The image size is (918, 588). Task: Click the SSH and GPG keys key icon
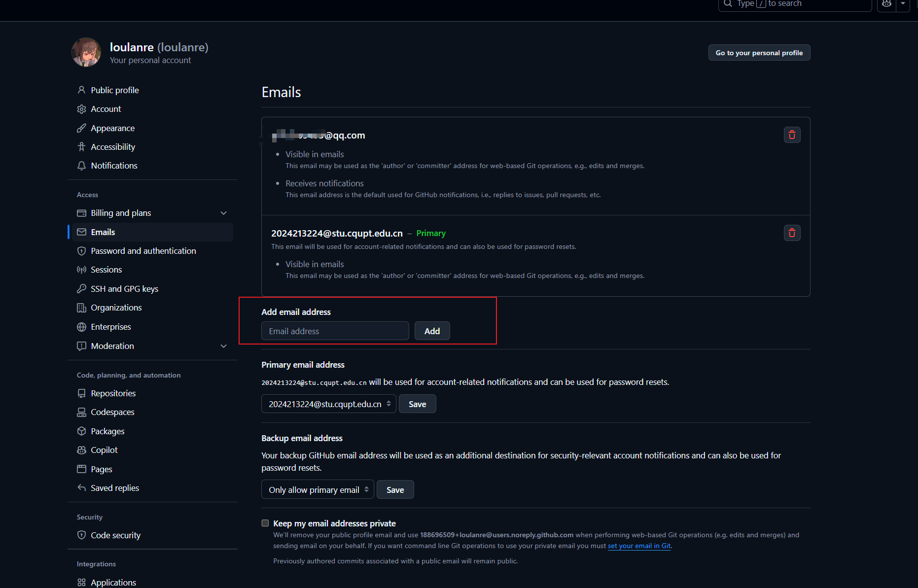pos(82,289)
